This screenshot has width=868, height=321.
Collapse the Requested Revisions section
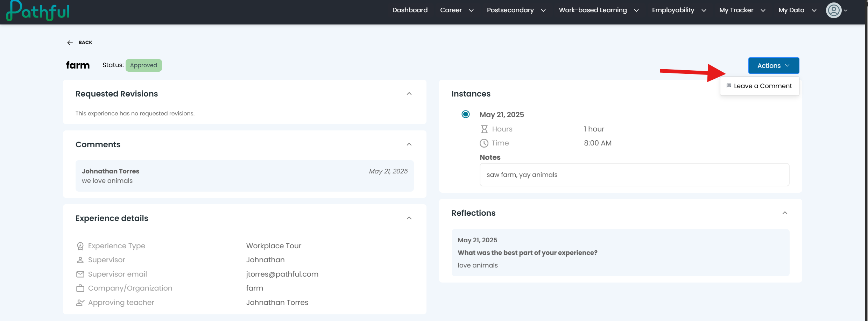[409, 94]
